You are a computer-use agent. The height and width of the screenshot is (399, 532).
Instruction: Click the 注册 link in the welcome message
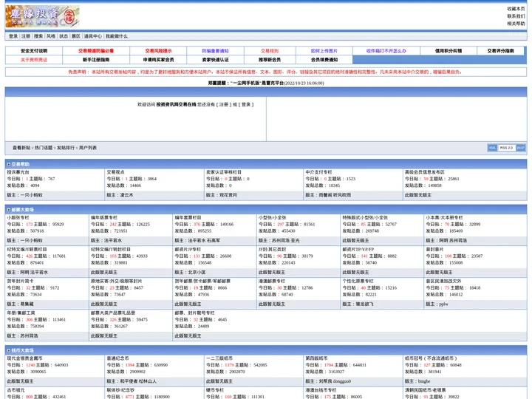224,104
